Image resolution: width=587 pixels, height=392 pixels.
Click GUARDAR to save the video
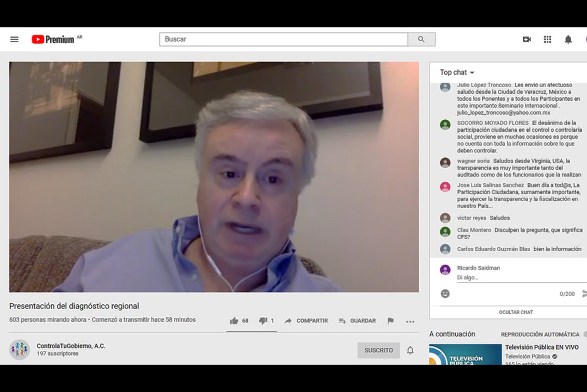357,321
